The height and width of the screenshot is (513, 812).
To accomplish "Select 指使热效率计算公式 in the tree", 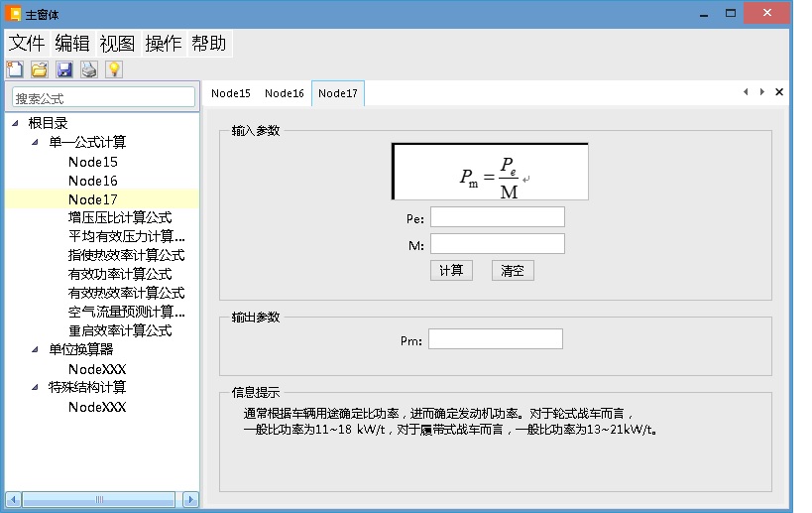I will [126, 255].
